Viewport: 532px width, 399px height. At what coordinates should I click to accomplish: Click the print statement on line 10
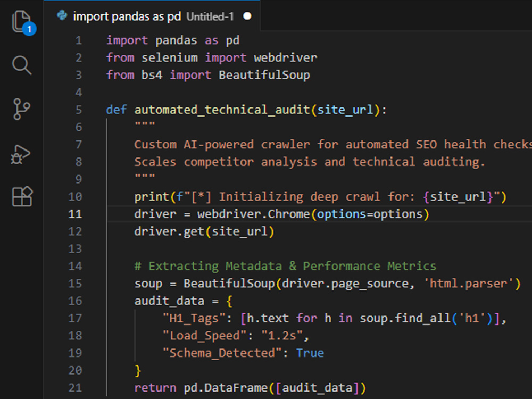(x=320, y=196)
